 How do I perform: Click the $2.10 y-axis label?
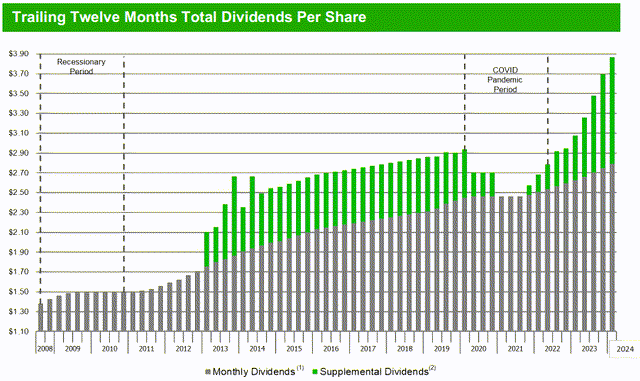coord(19,232)
